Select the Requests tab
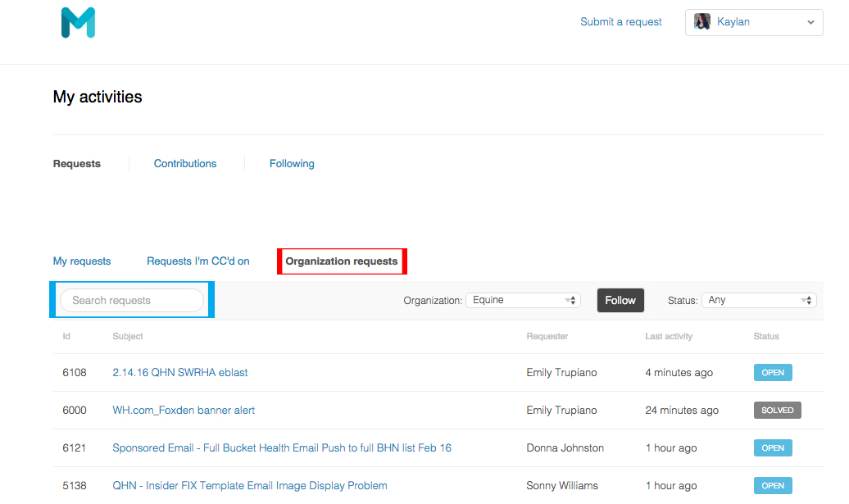 (x=77, y=164)
